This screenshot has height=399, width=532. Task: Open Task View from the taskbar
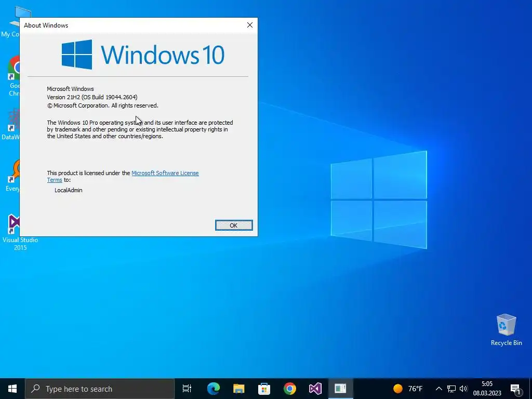coord(187,389)
